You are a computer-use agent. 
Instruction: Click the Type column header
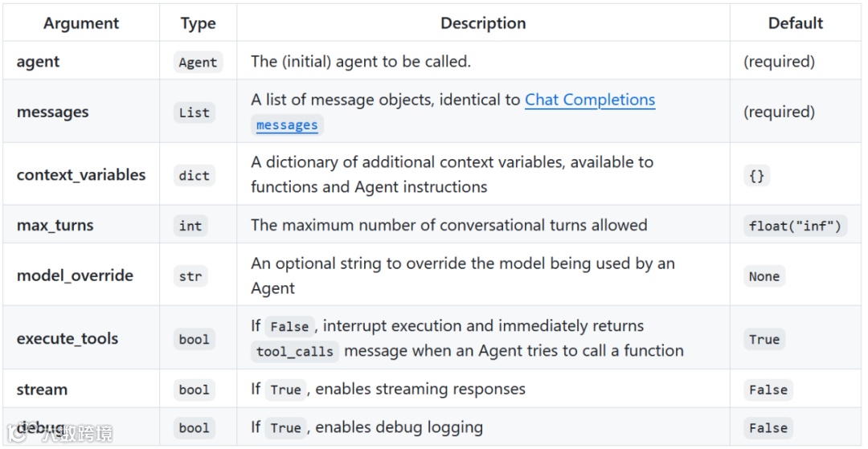pyautogui.click(x=198, y=23)
